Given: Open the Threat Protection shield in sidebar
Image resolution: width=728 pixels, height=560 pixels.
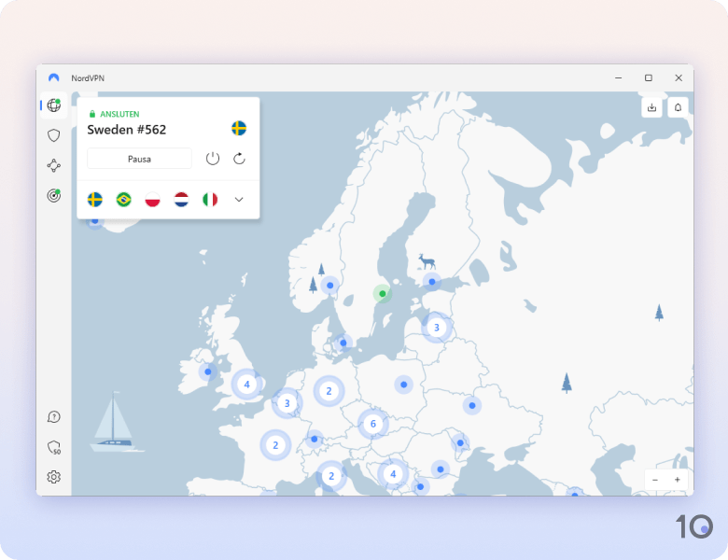Looking at the screenshot, I should click(54, 135).
